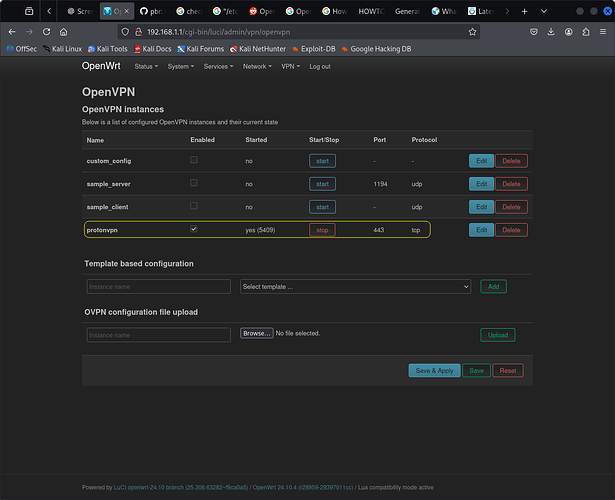Viewport: 615px width, 500px height.
Task: Open the Services menu dropdown
Action: pyautogui.click(x=217, y=66)
